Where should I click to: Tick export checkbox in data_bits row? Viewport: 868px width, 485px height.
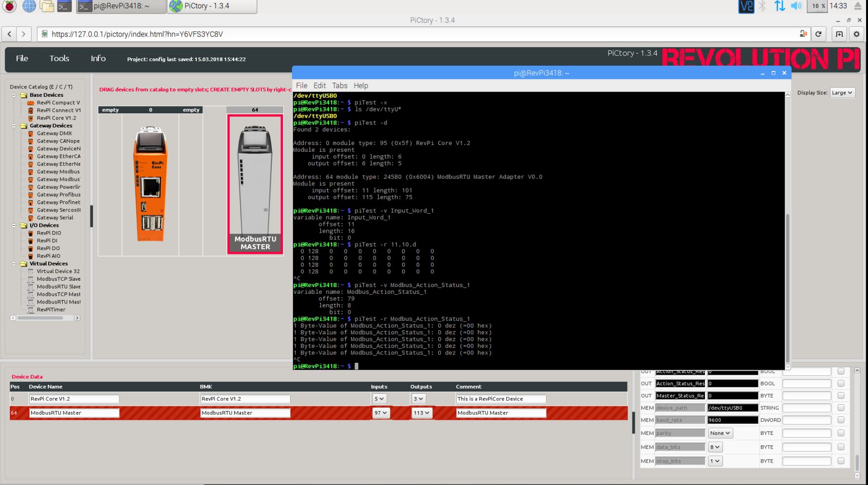(841, 447)
